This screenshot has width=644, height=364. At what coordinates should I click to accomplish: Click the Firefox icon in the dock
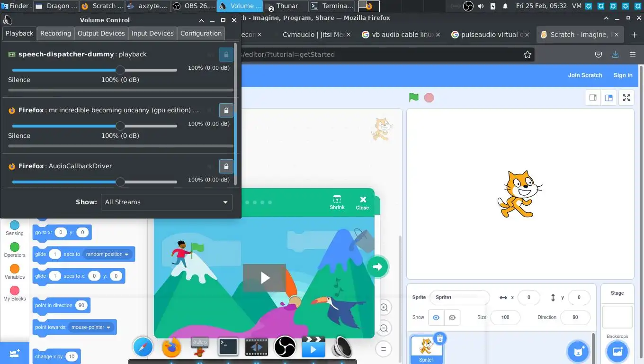[x=171, y=347]
